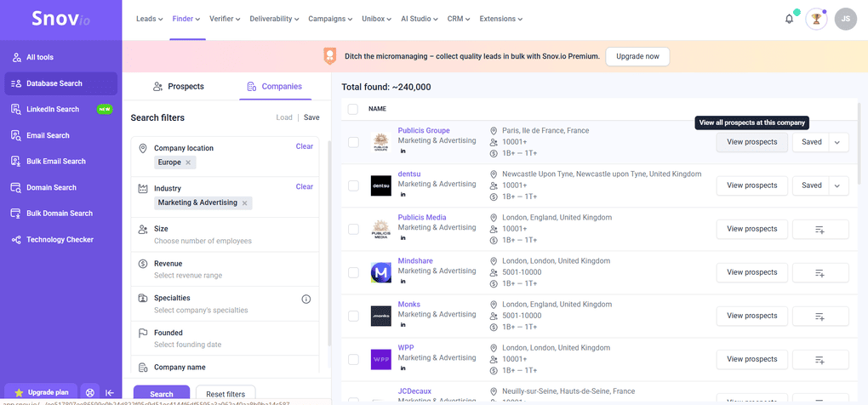Open the notifications bell icon
The image size is (868, 405).
(x=789, y=19)
